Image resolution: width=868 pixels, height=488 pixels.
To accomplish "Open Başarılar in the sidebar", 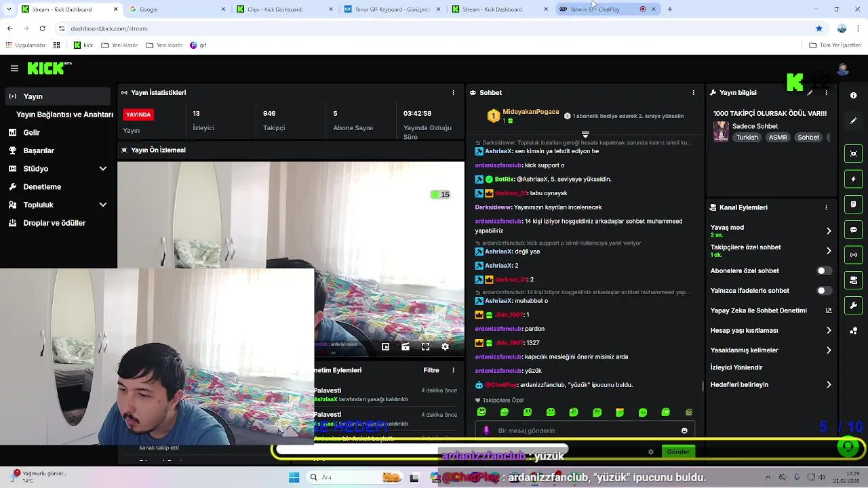I will (58, 150).
